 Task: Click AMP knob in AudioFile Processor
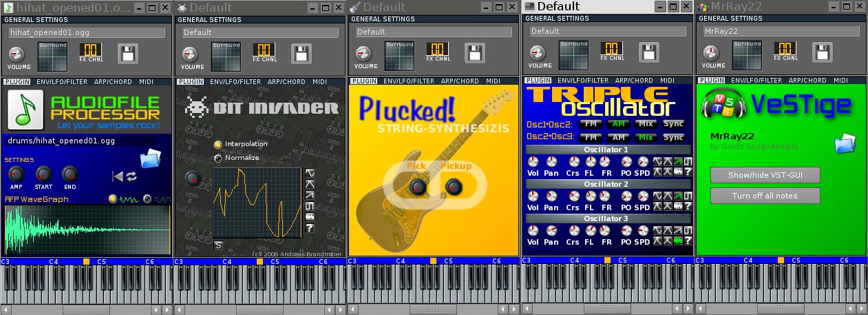(x=17, y=174)
